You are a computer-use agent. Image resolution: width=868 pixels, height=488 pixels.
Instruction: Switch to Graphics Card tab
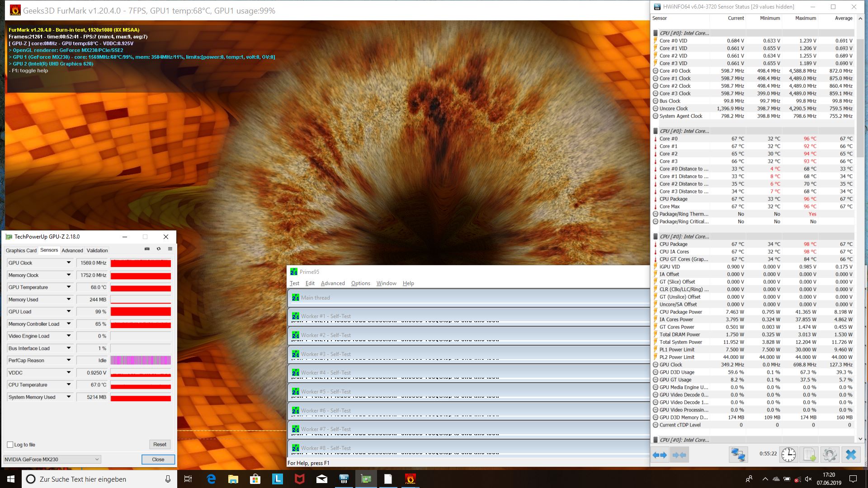click(x=21, y=250)
